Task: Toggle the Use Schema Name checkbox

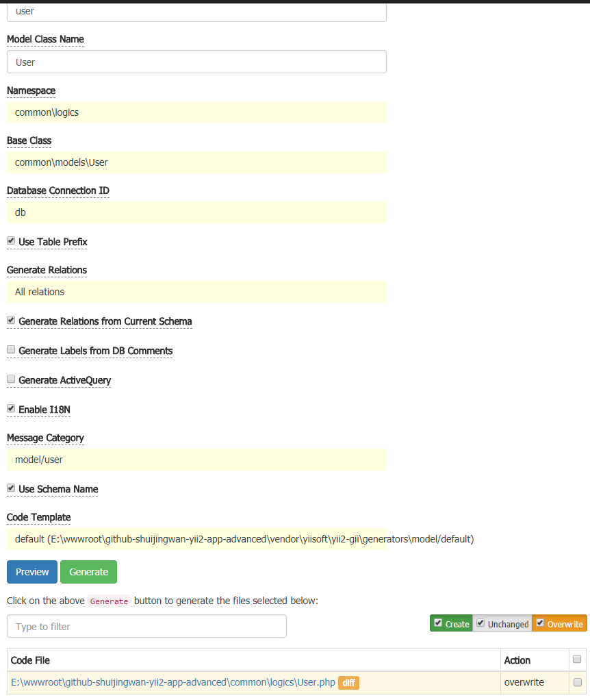Action: (11, 488)
